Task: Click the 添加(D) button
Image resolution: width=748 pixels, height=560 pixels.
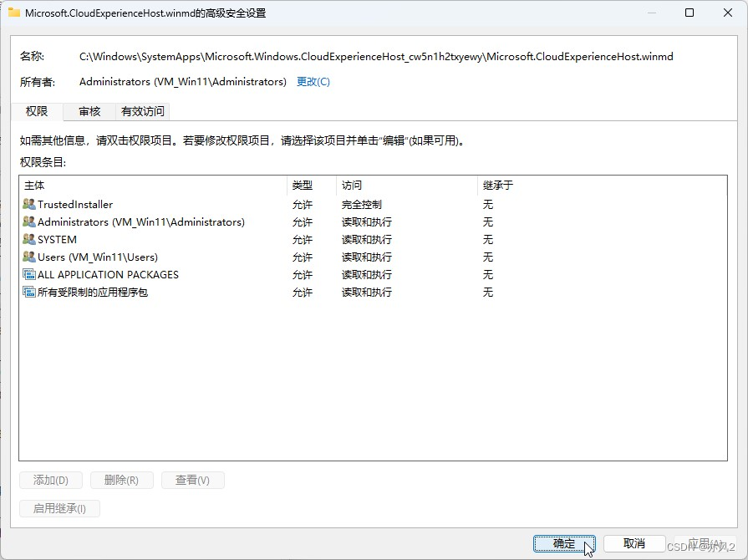Action: point(51,480)
